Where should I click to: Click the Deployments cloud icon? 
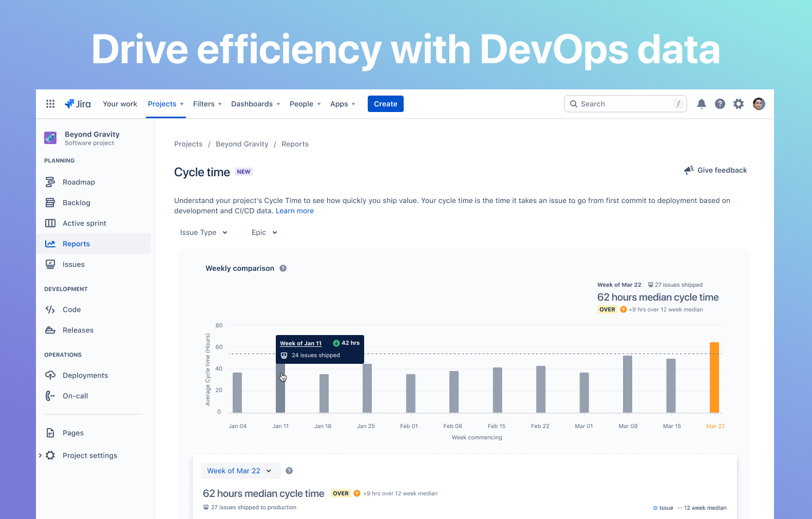50,375
